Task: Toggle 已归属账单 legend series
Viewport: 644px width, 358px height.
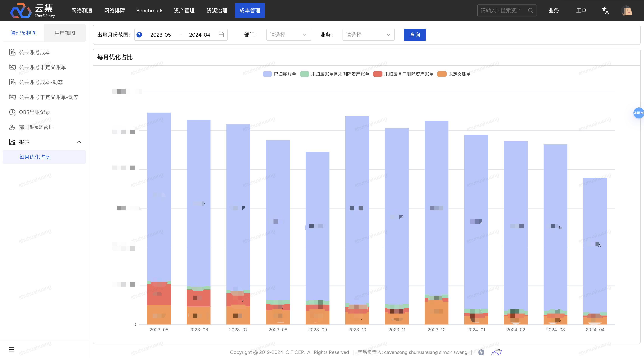Action: pyautogui.click(x=279, y=74)
